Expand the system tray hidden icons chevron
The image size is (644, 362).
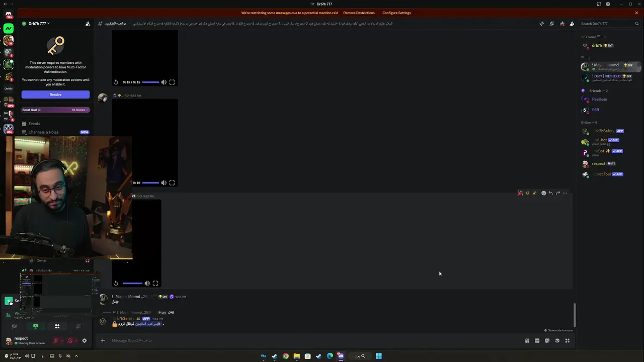click(76, 356)
